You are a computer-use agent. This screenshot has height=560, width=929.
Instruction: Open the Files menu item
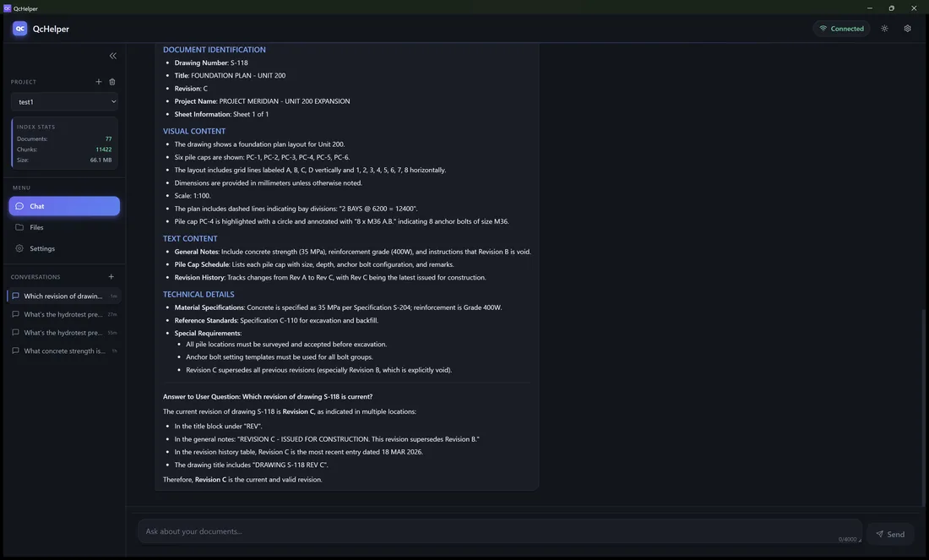pos(64,227)
